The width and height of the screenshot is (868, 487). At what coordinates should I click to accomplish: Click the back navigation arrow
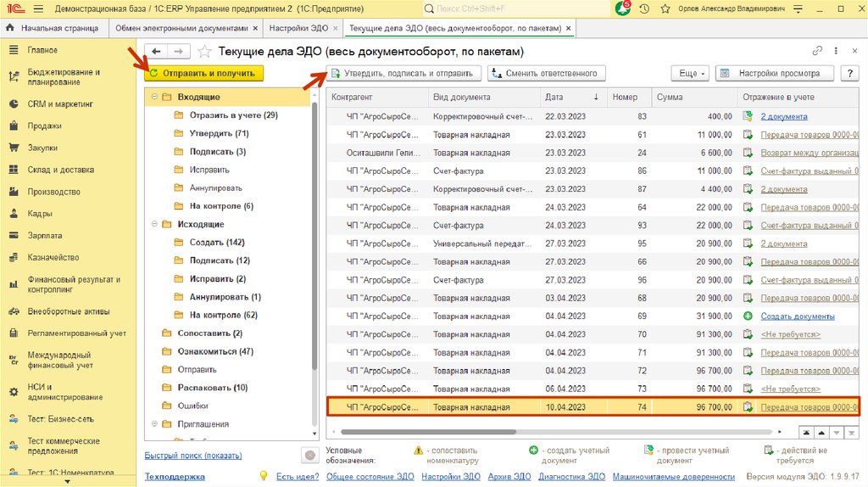[x=156, y=51]
